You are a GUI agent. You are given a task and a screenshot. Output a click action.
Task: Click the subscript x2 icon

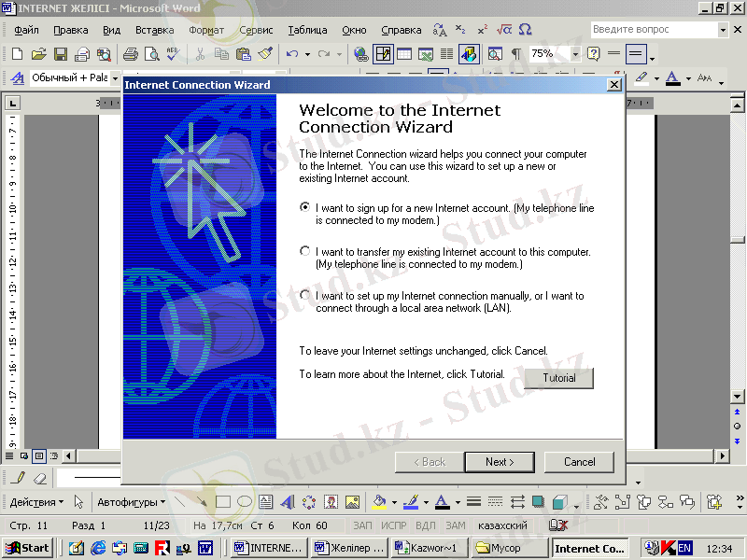click(460, 30)
